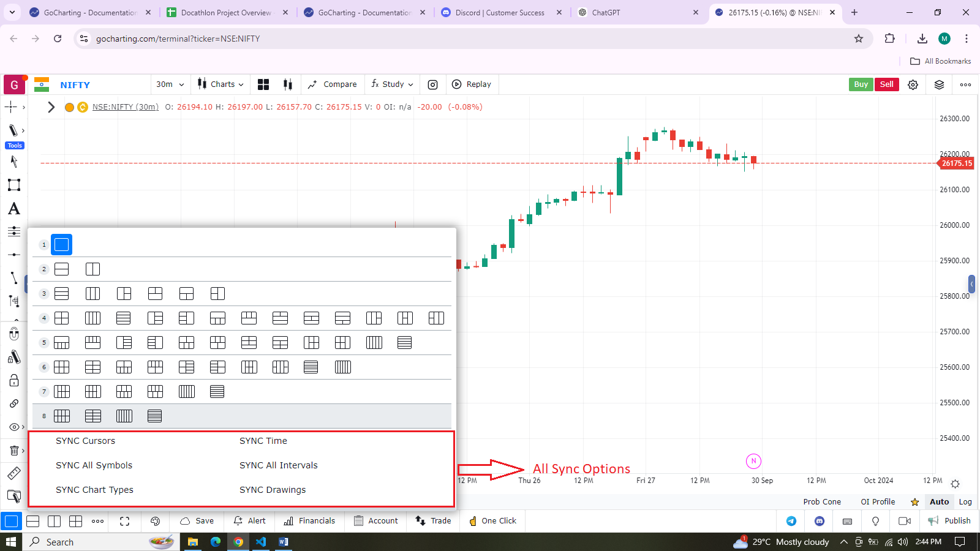The width and height of the screenshot is (980, 551).
Task: Select the ruler measure tool
Action: pos(13,473)
